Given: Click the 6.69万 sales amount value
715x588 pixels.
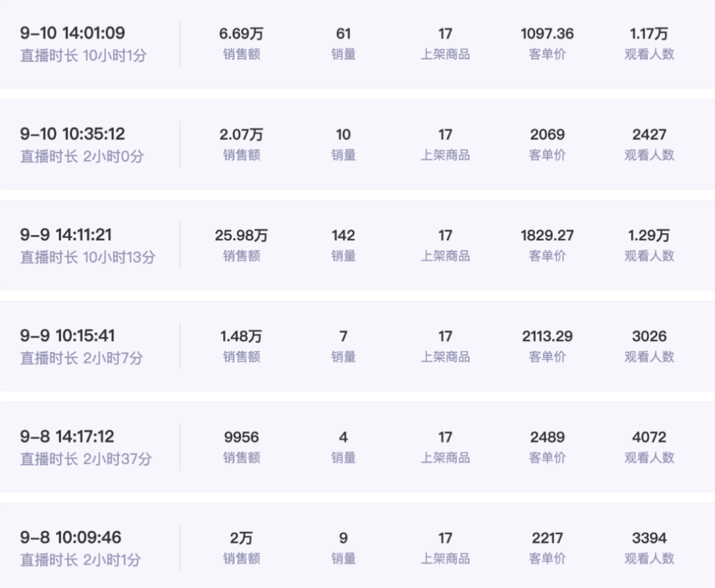Looking at the screenshot, I should coord(241,34).
